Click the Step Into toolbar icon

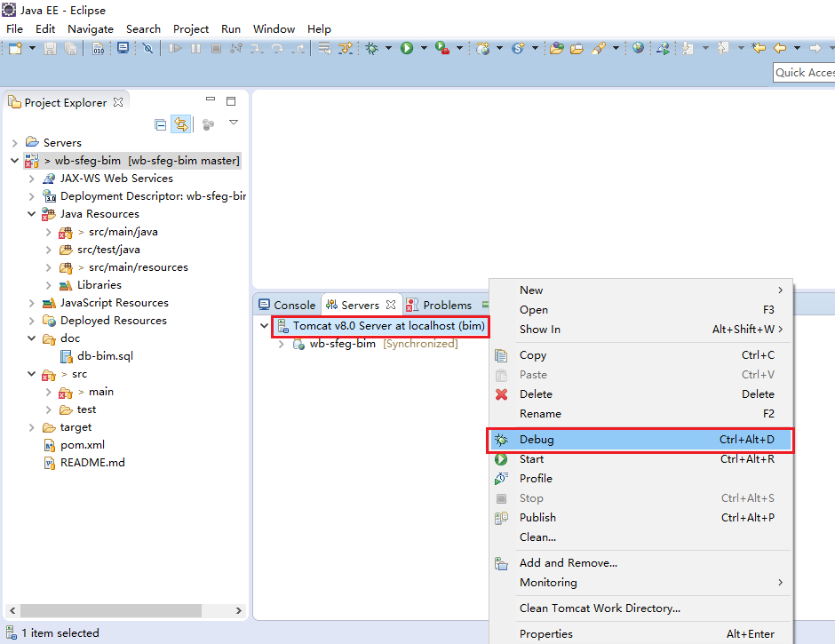click(257, 49)
